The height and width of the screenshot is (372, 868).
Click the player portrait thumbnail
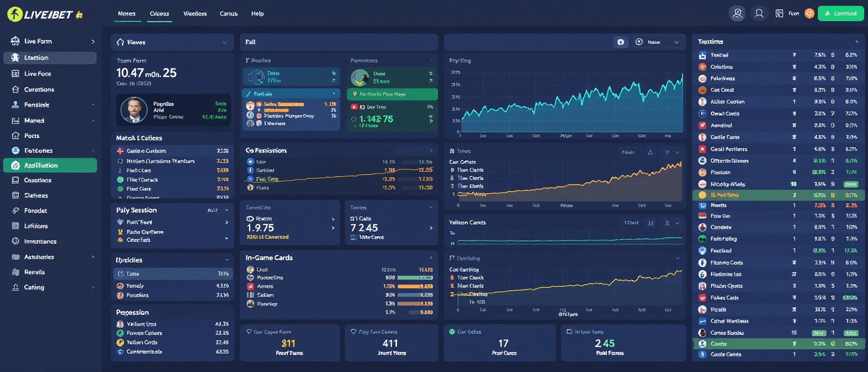(x=132, y=110)
